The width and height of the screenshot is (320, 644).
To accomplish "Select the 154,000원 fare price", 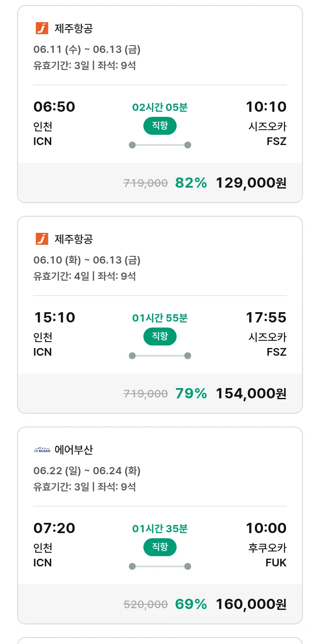I will pyautogui.click(x=251, y=394).
